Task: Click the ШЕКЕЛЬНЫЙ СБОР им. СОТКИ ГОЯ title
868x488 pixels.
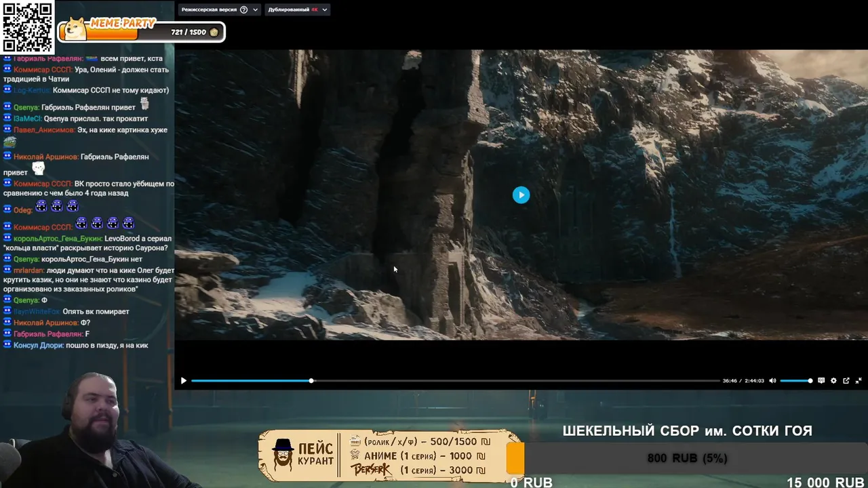Action: [687, 431]
